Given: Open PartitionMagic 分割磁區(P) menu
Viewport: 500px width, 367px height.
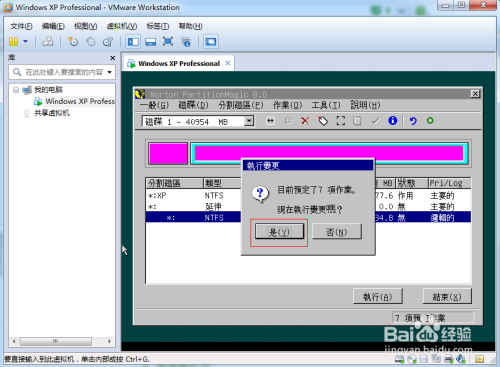Looking at the screenshot, I should point(241,105).
